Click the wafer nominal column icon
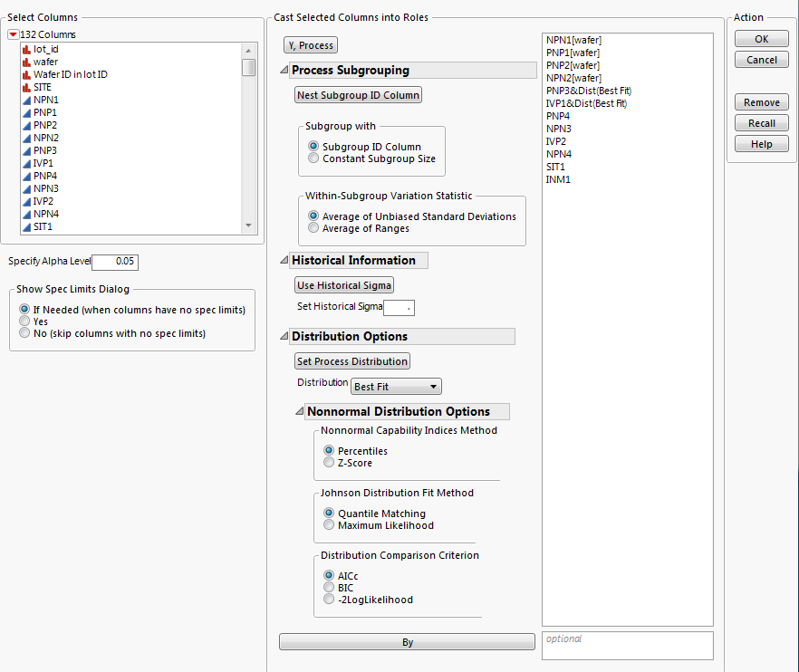The image size is (799, 672). (x=26, y=62)
